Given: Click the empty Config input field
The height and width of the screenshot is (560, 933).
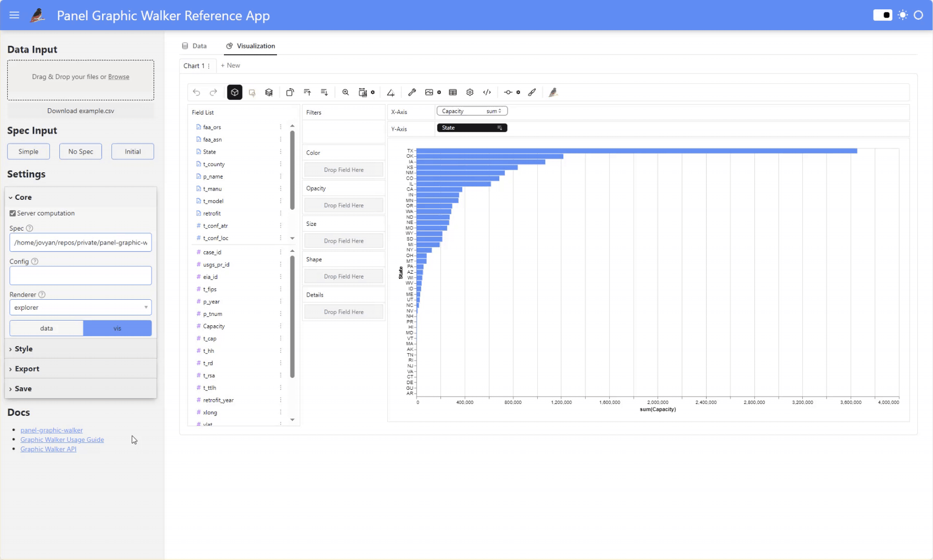Looking at the screenshot, I should pos(81,275).
